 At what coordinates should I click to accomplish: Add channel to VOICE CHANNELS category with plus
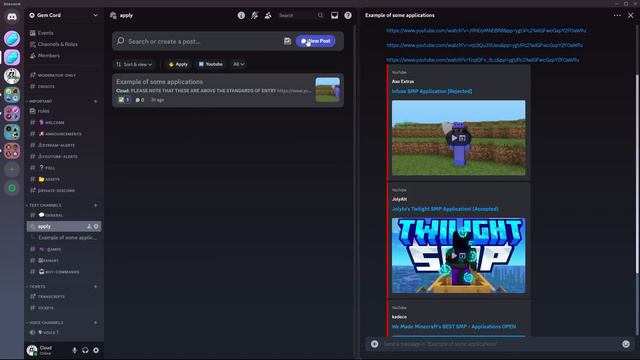pos(96,322)
